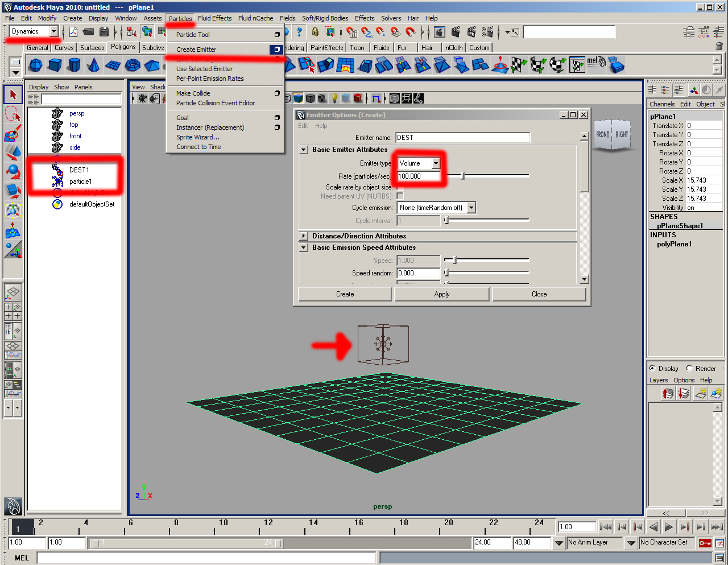The width and height of the screenshot is (728, 565).
Task: Open Instancer (Replacement) option box
Action: point(277,127)
